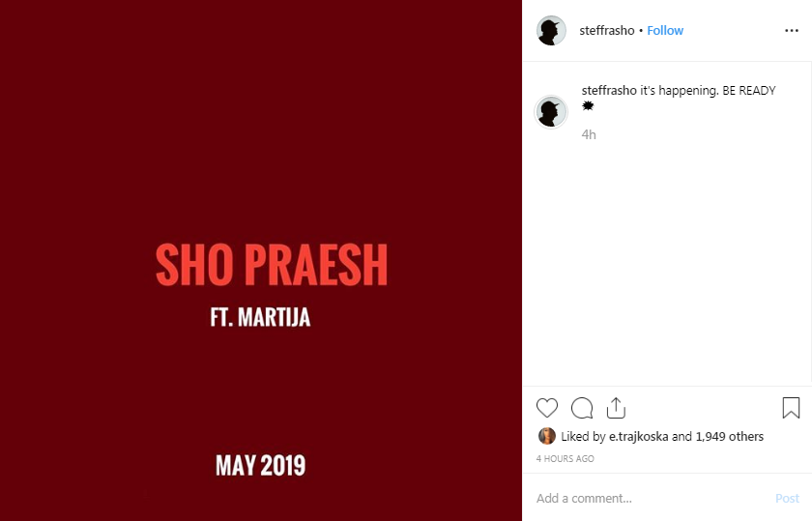Open the three-dot more options menu
The width and height of the screenshot is (812, 521).
[x=792, y=31]
